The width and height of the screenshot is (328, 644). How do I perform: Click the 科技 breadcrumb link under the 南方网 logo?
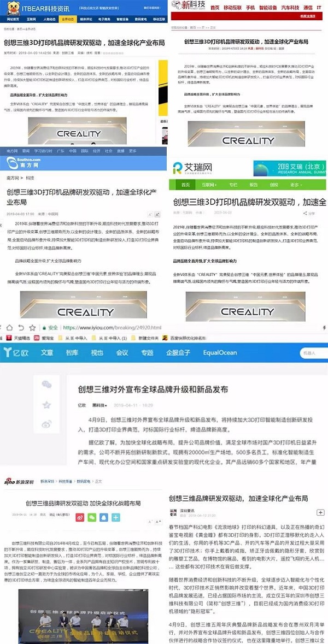(30, 178)
